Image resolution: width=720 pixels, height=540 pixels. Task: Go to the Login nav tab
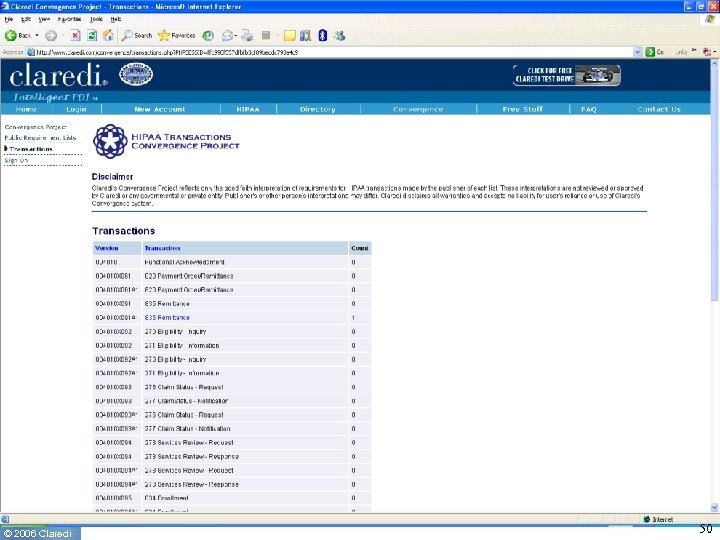(76, 109)
